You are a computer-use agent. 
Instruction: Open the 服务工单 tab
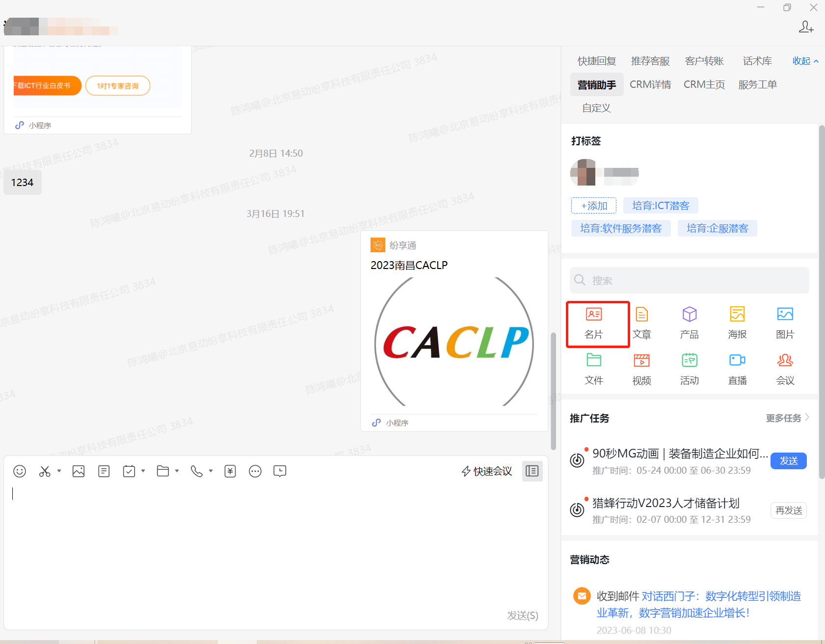pos(757,84)
